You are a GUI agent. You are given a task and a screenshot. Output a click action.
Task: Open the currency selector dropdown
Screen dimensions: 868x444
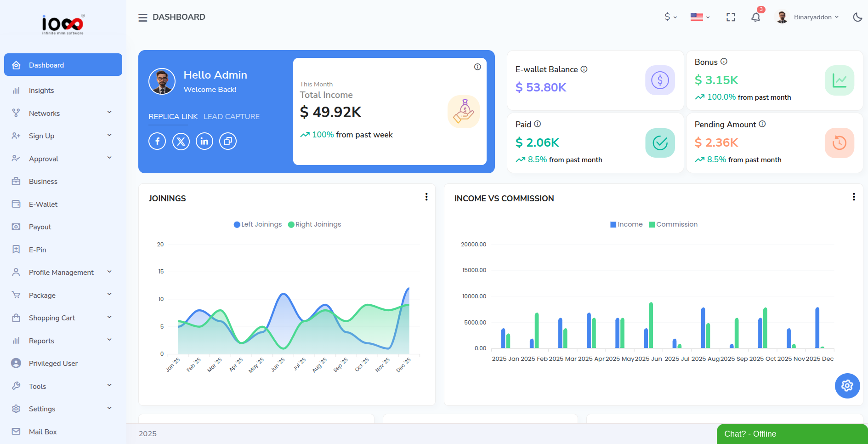[670, 17]
